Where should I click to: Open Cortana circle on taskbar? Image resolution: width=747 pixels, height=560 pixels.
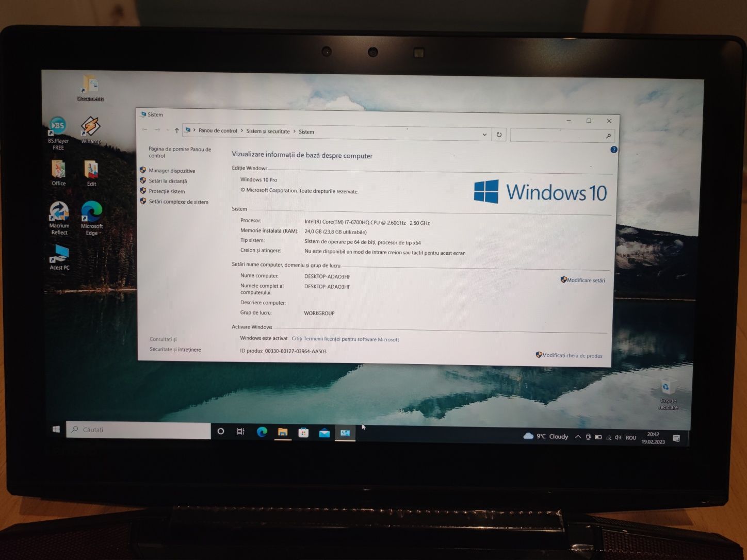[221, 431]
